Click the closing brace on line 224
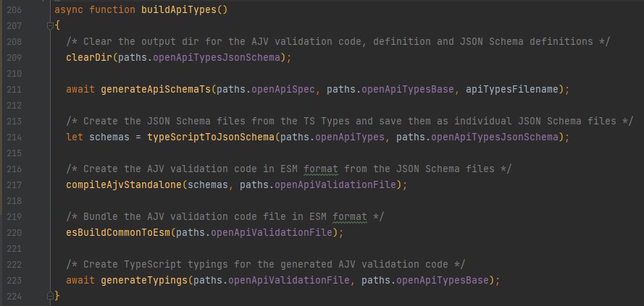The width and height of the screenshot is (644, 306). coord(57,296)
